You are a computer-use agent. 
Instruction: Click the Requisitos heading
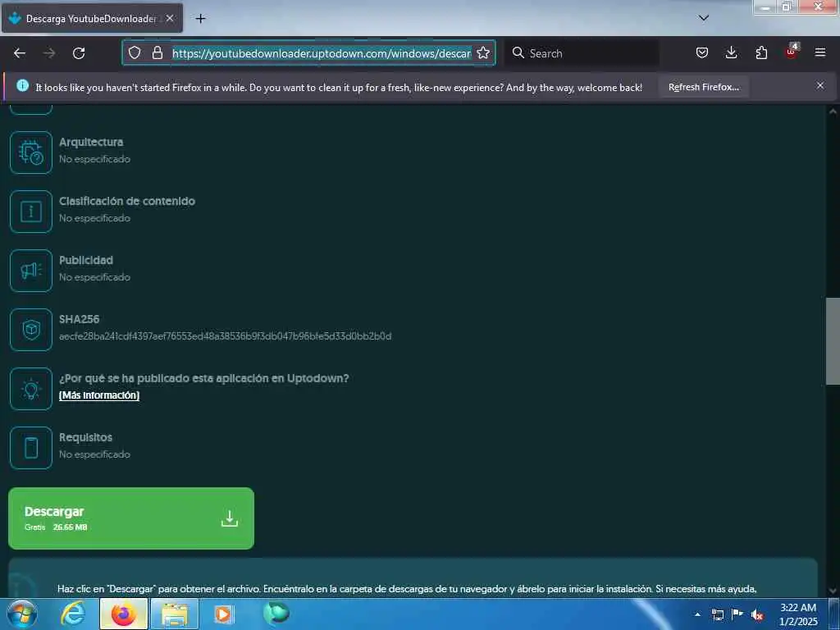(85, 437)
